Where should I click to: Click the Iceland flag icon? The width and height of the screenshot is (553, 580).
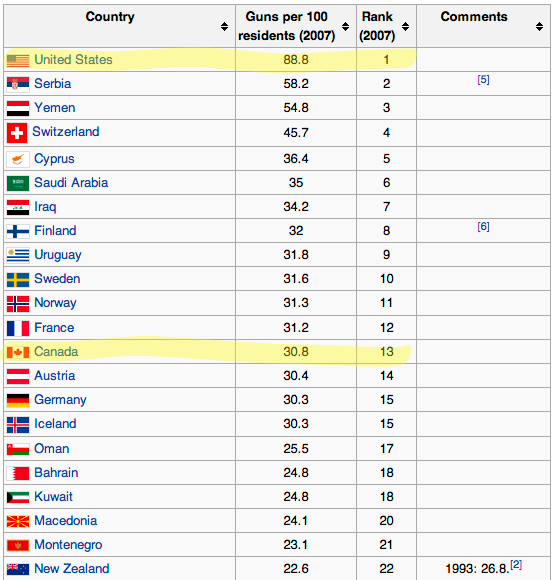coord(18,425)
